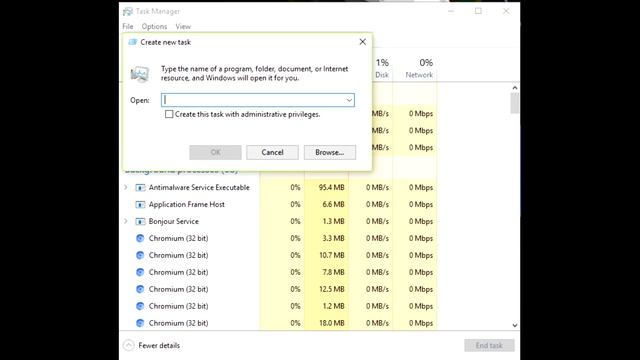Screen dimensions: 640x360
Task: Click the Bonjour Service process icon
Action: [x=140, y=222]
